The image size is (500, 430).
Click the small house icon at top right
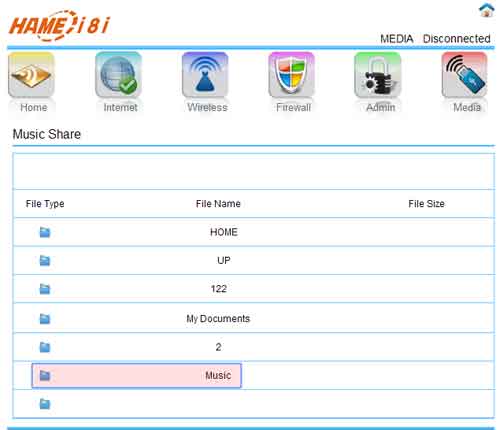click(487, 10)
